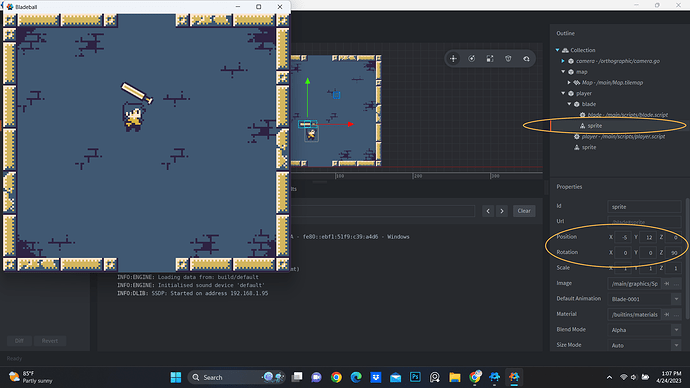
Task: Click the Properties panel header
Action: click(x=569, y=187)
